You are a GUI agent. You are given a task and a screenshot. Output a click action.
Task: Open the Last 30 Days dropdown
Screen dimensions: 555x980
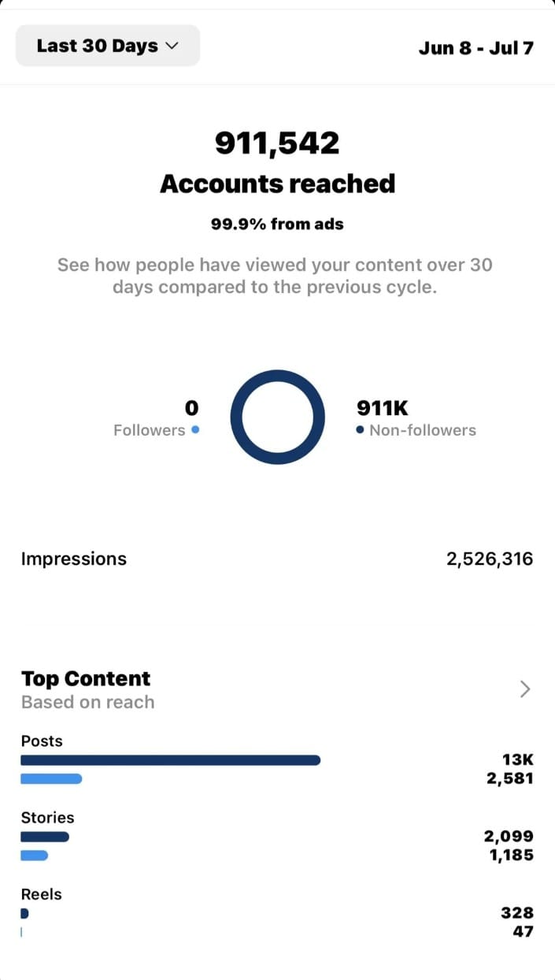pos(108,46)
